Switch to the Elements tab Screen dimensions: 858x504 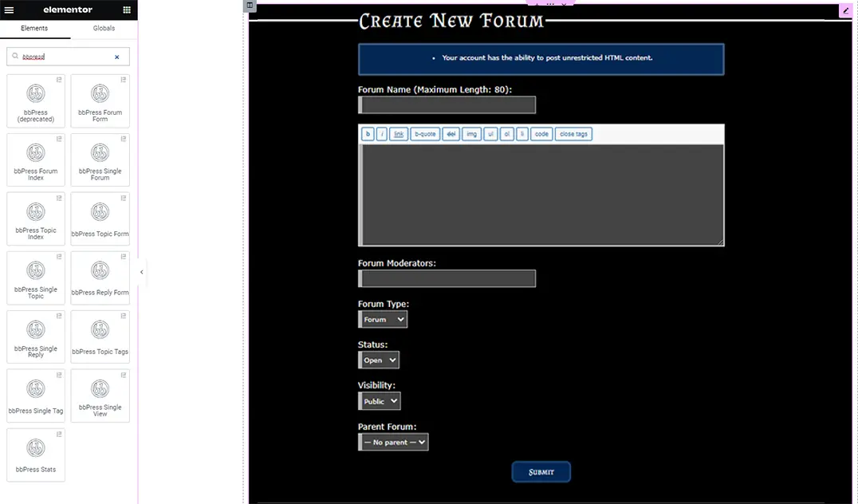click(x=34, y=28)
